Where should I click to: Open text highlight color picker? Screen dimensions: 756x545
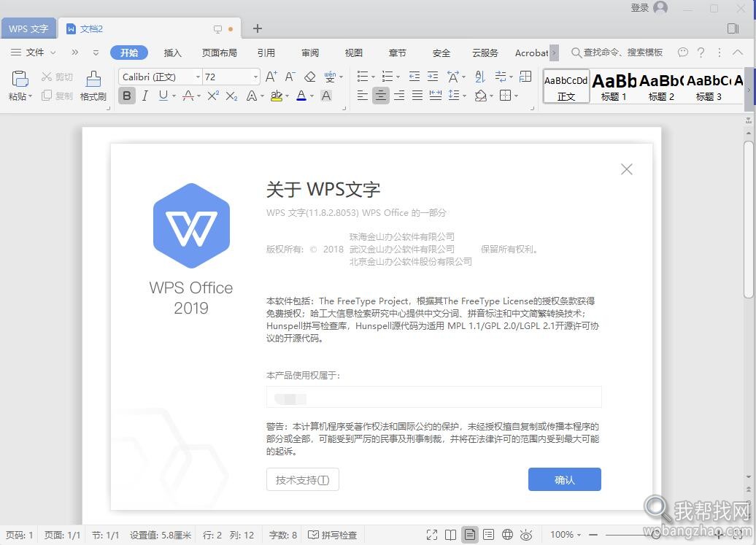coord(287,96)
